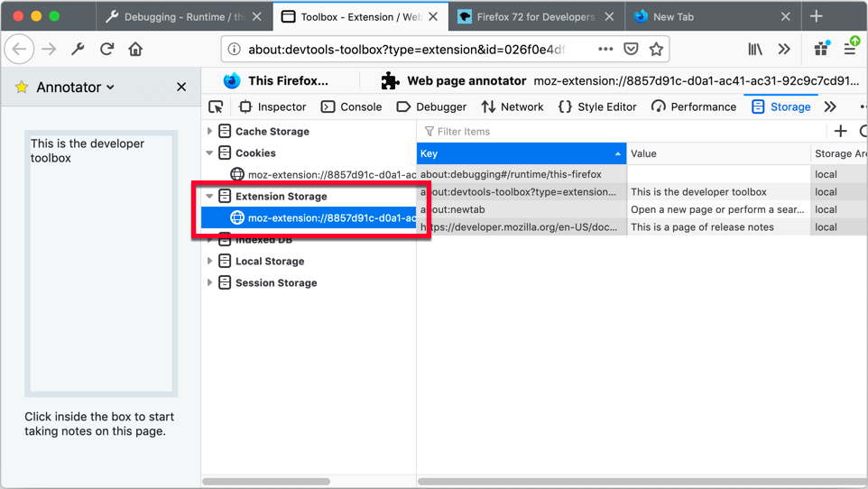
Task: Open the What's New gift icon
Action: pyautogui.click(x=821, y=49)
